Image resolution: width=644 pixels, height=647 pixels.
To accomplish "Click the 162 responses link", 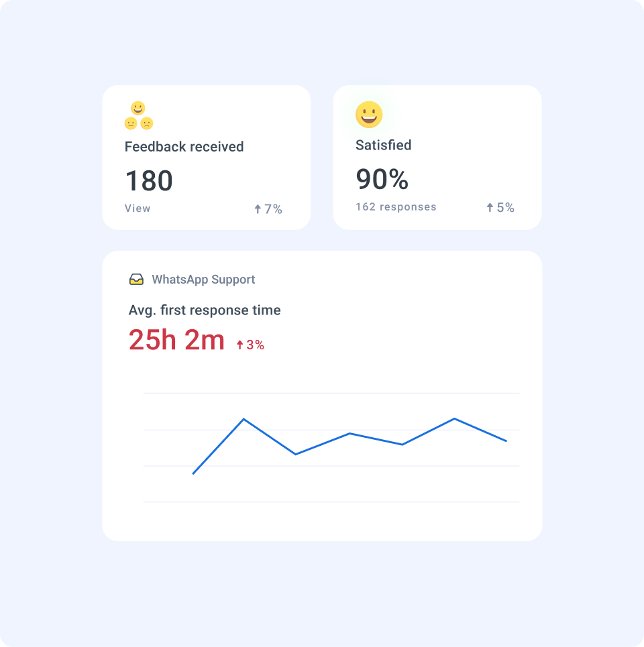I will (396, 207).
